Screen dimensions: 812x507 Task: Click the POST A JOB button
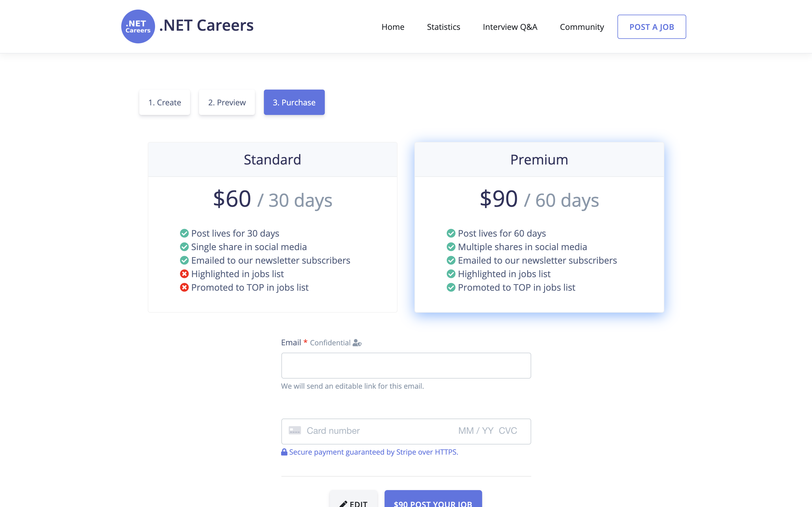coord(651,26)
